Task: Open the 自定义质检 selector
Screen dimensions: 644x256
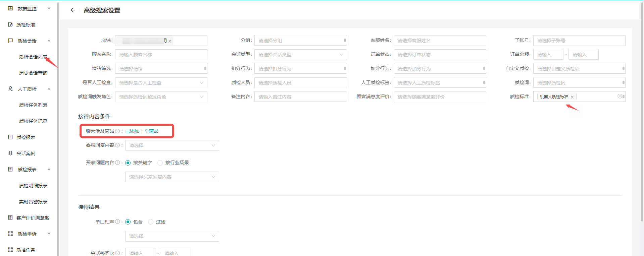Action: tap(579, 68)
